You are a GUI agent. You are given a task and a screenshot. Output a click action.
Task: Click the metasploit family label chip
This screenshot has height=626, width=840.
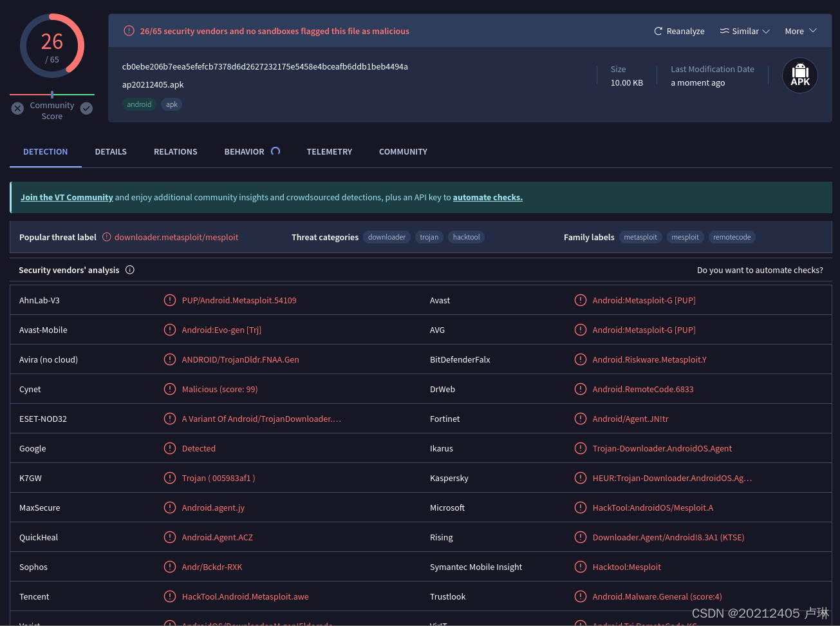tap(640, 237)
